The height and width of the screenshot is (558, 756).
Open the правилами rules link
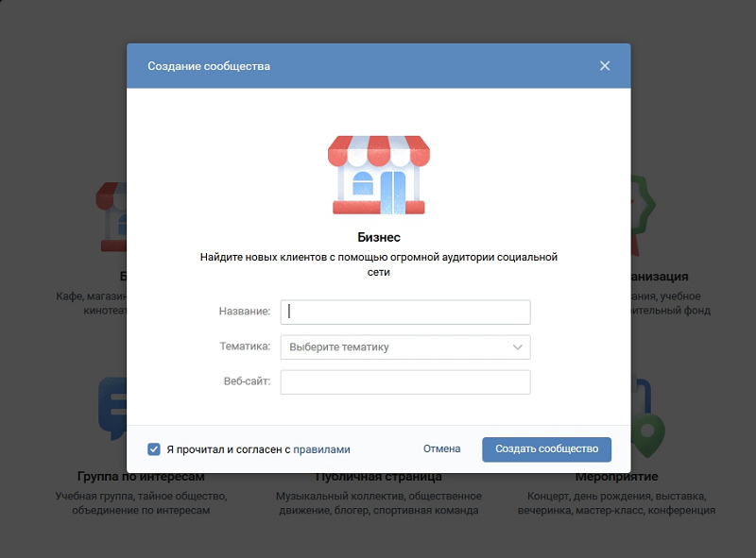[x=321, y=449]
